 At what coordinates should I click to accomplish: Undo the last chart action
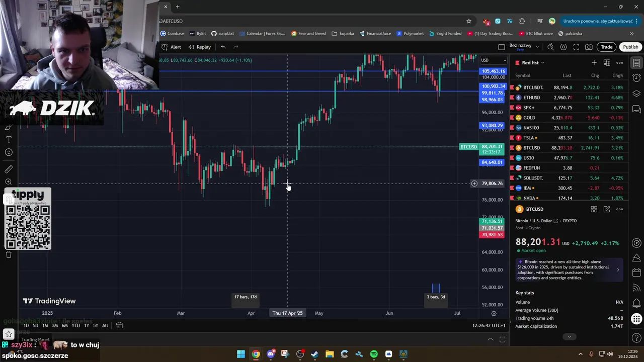[x=223, y=47]
